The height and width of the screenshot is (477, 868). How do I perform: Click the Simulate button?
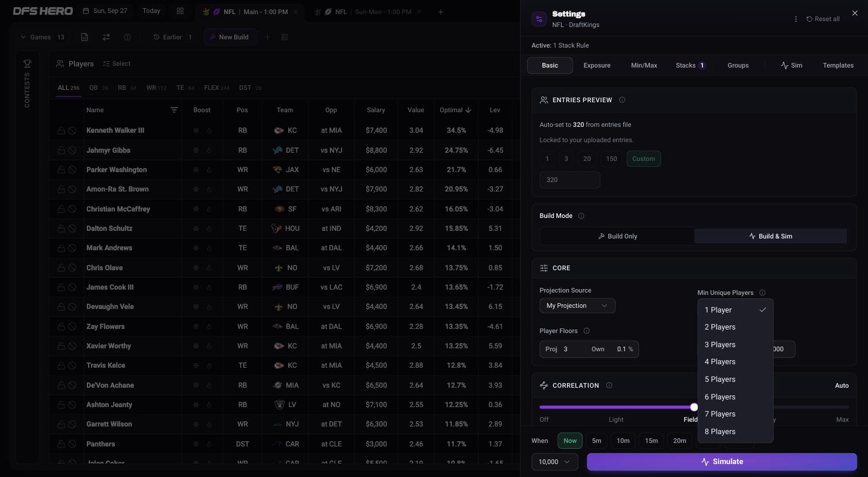[722, 462]
